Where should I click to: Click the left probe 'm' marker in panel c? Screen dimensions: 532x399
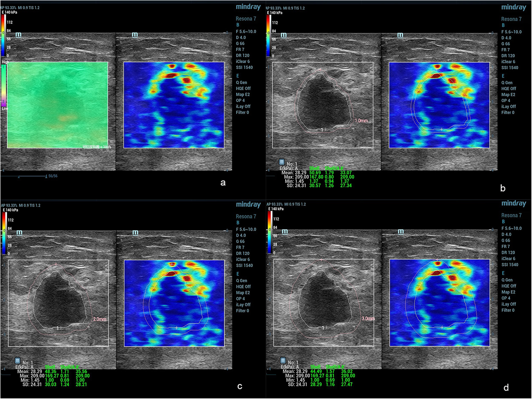19,233
